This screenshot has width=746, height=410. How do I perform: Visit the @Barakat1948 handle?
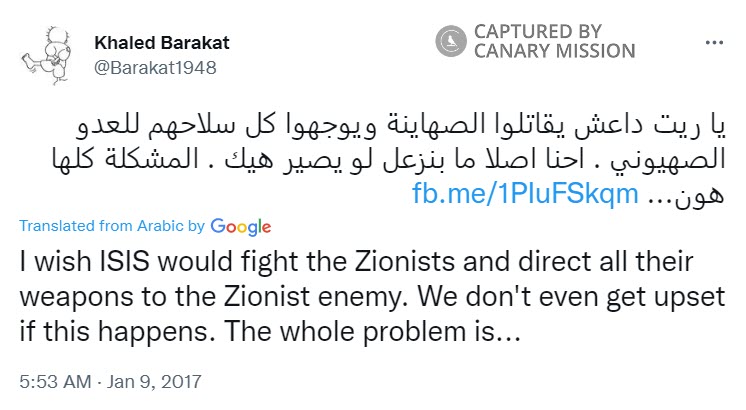155,68
